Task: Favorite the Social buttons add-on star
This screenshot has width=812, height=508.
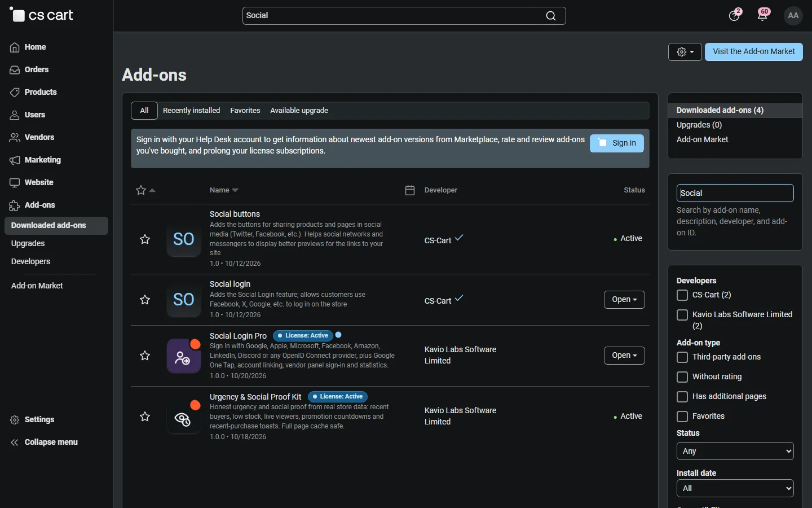Action: point(145,239)
